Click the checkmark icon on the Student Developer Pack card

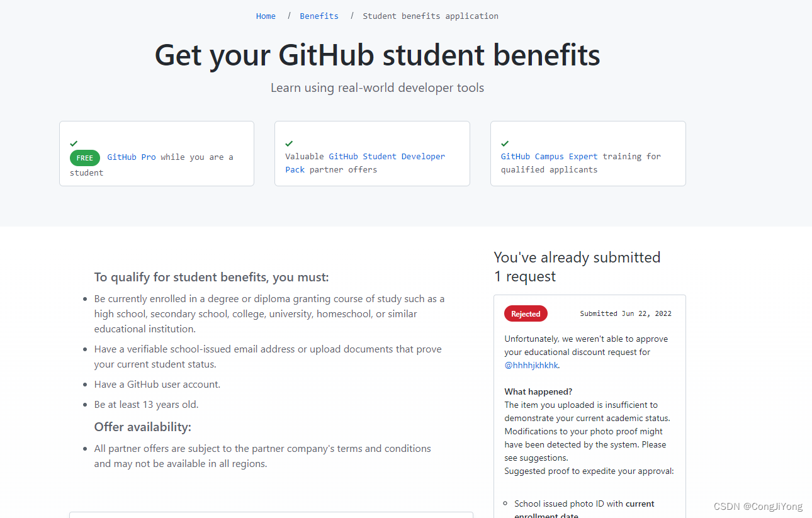289,143
